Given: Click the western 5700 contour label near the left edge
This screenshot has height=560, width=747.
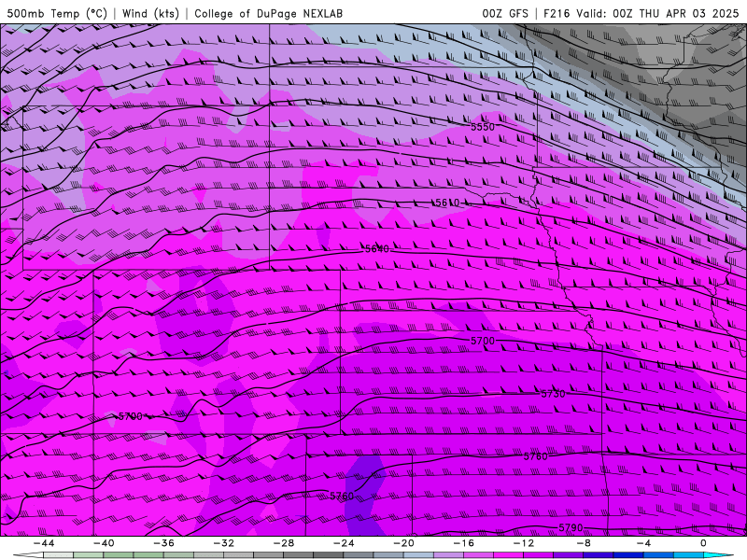Looking at the screenshot, I should (x=130, y=416).
